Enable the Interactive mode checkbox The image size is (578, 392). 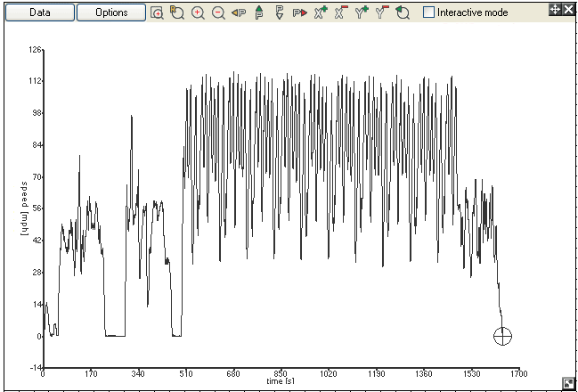point(428,12)
